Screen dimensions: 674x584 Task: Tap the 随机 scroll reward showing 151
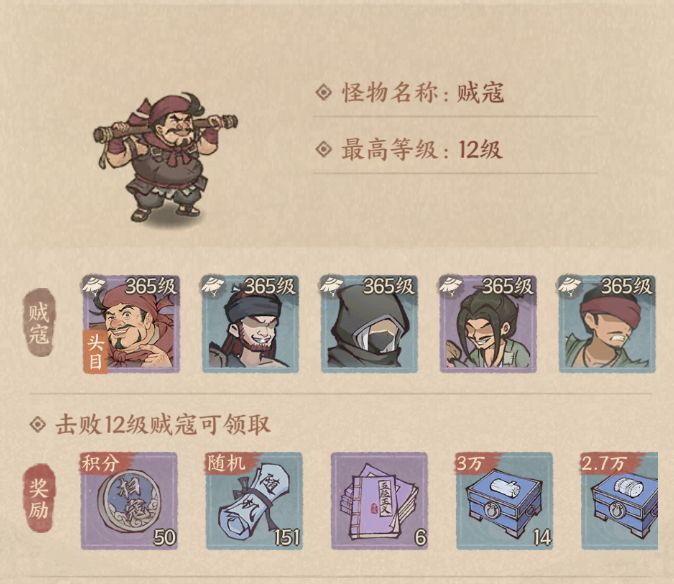click(x=254, y=501)
